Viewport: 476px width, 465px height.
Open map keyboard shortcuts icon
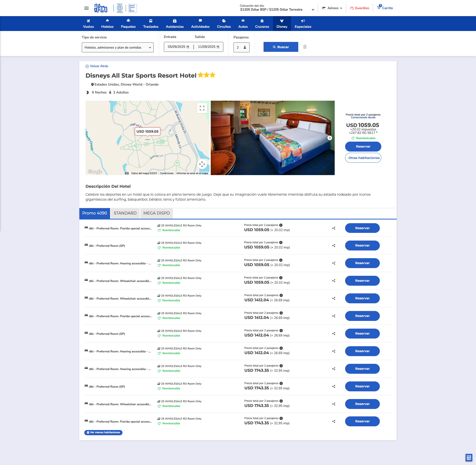click(x=127, y=173)
